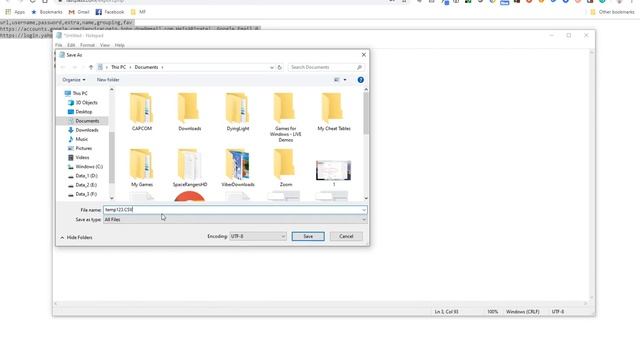Viewport: 640px width, 360px height.
Task: Click Documents in the breadcrumb path
Action: coord(146,67)
